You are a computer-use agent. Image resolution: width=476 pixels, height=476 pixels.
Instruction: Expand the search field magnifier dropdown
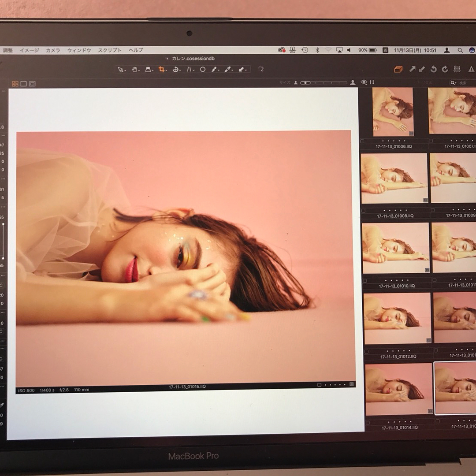pyautogui.click(x=453, y=83)
